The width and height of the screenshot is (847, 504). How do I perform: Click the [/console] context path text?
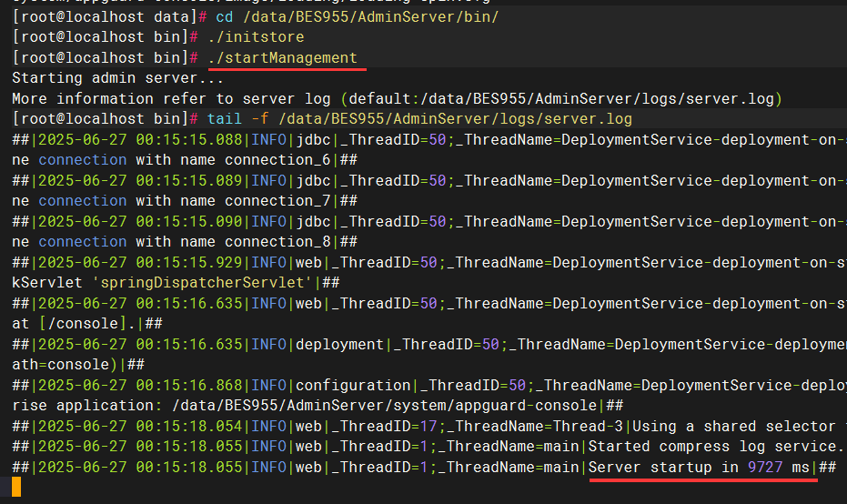[78, 323]
